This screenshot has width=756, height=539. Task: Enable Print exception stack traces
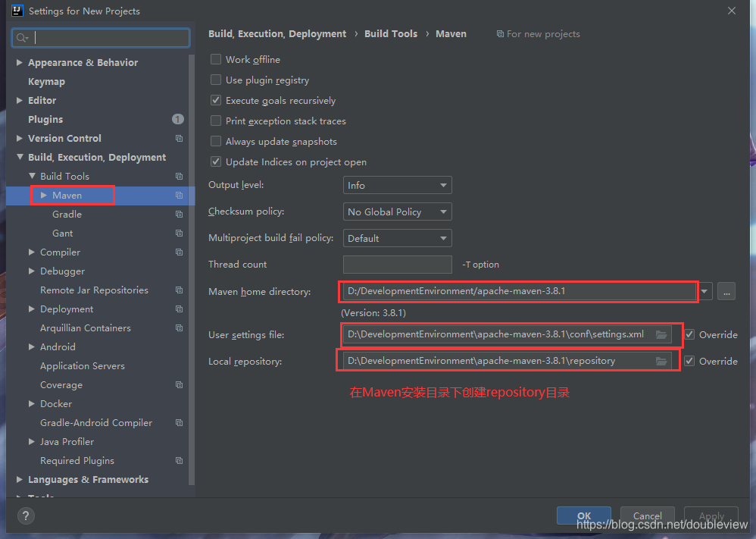(216, 121)
